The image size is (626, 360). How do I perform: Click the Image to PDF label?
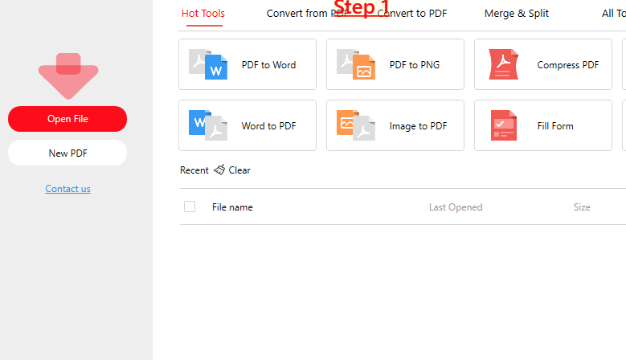point(418,126)
